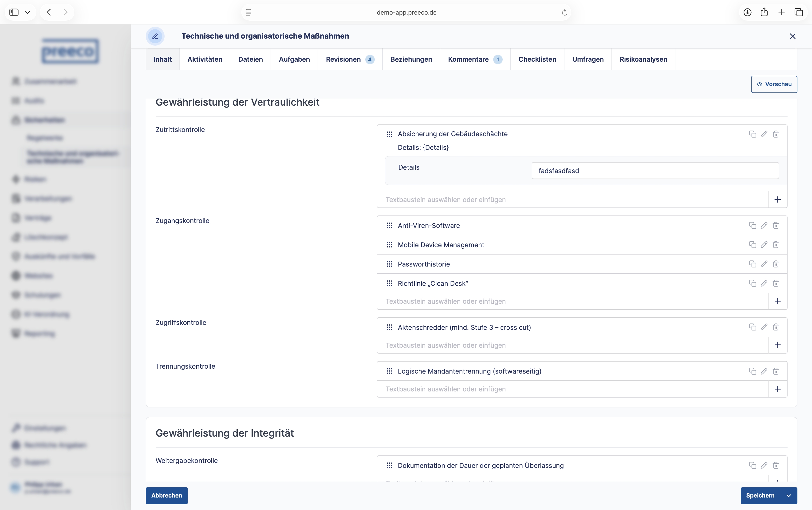Copy the Logische Mandantentrennung entry
The height and width of the screenshot is (510, 812).
pos(752,371)
